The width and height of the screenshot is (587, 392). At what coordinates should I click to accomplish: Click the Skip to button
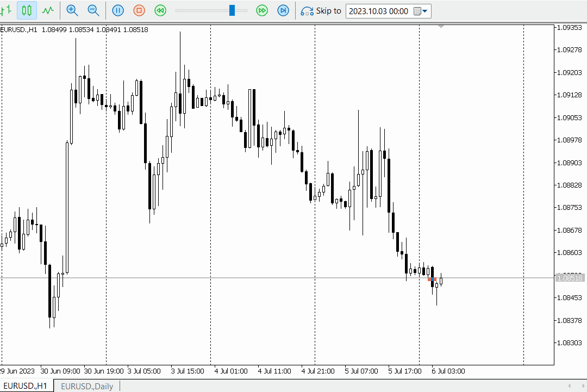tap(321, 11)
